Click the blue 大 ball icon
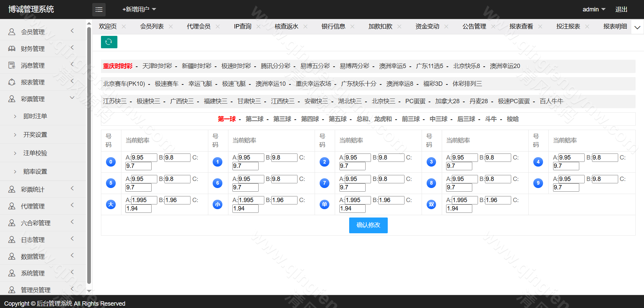The width and height of the screenshot is (644, 308). [x=111, y=204]
